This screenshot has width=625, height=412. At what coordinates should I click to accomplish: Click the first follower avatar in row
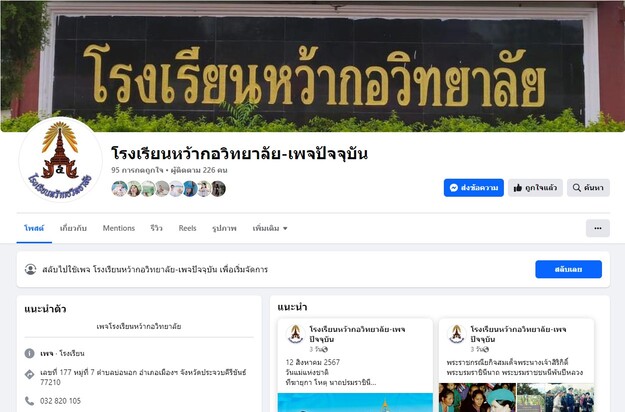(119, 188)
